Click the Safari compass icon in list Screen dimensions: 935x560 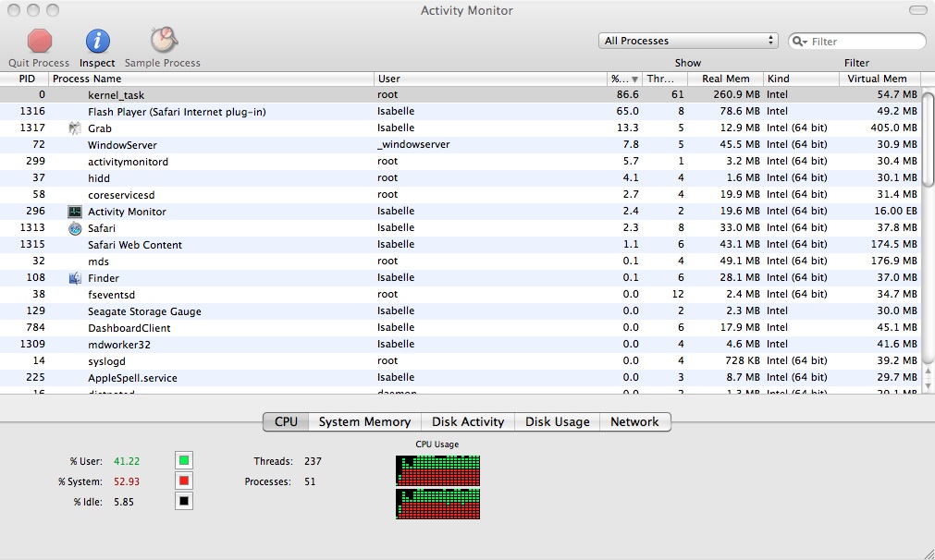pos(75,228)
